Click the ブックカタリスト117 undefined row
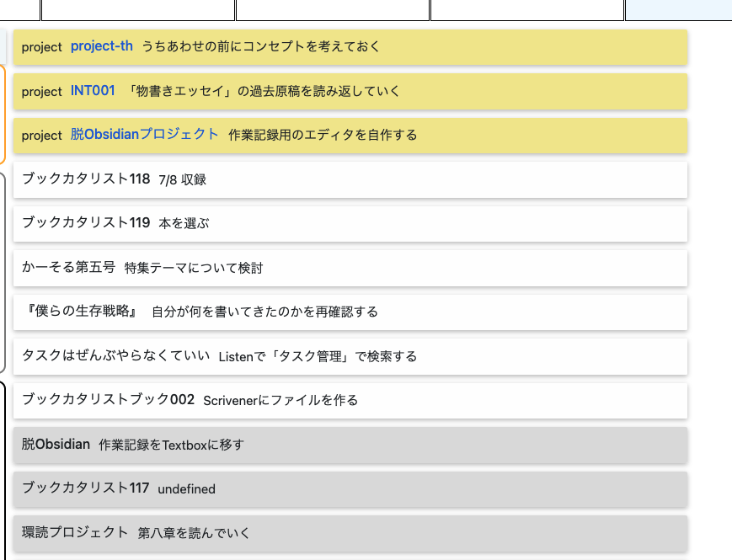This screenshot has width=732, height=560. pyautogui.click(x=350, y=489)
